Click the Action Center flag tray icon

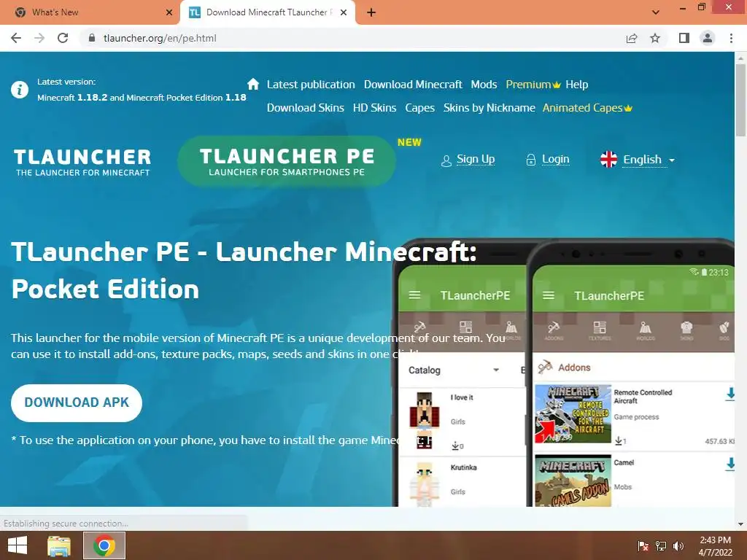tap(643, 546)
